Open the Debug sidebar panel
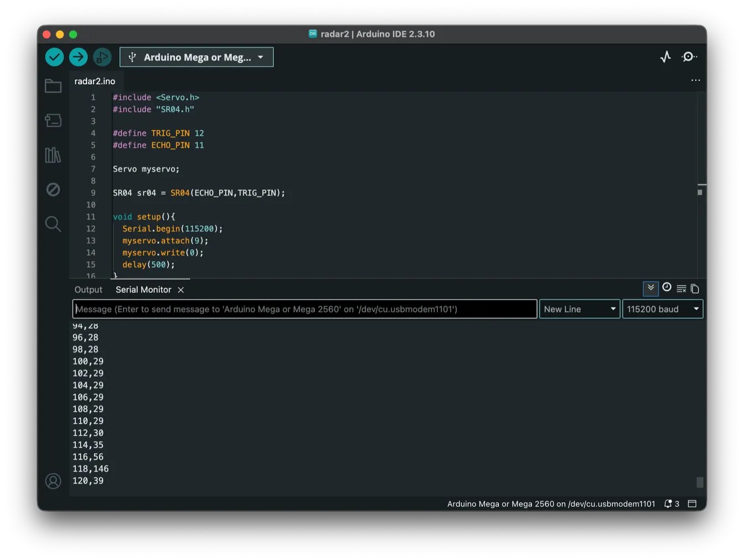Screen dimensions: 744x560 point(53,189)
